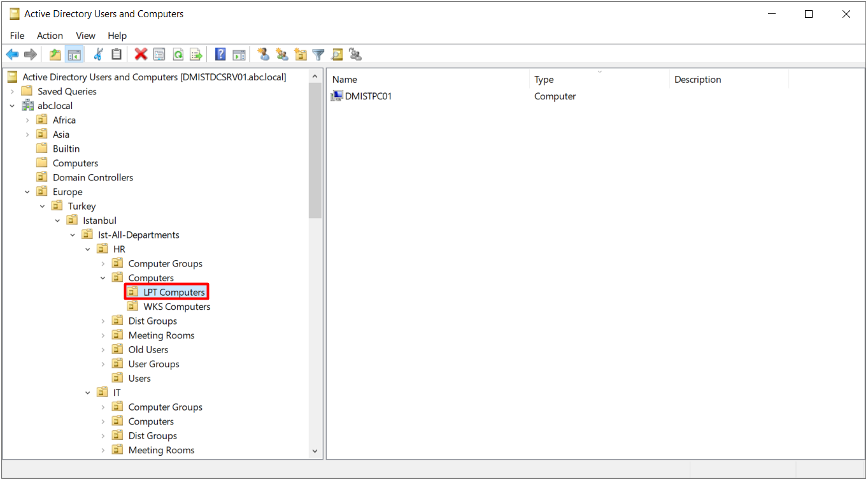Click the Builtin folder icon
Image resolution: width=868 pixels, height=480 pixels.
point(42,149)
